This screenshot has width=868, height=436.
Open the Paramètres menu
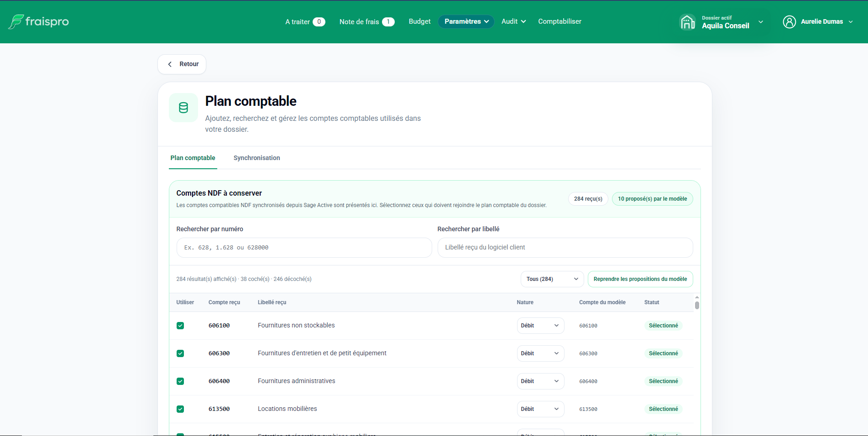coord(466,21)
